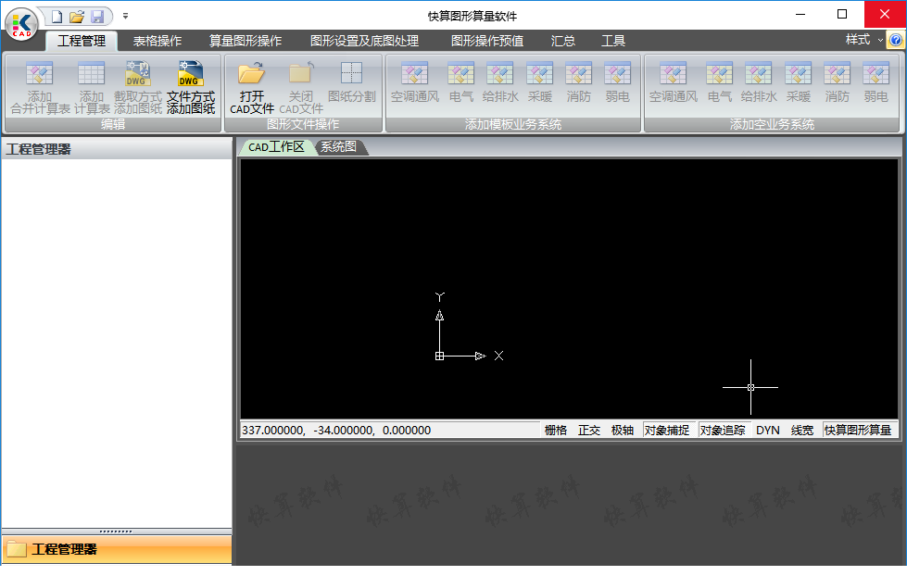Open the blue help question mark icon
Image resolution: width=907 pixels, height=588 pixels.
(896, 40)
